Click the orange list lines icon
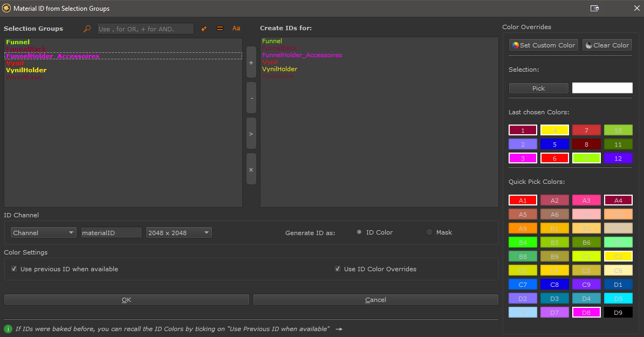Image resolution: width=644 pixels, height=337 pixels. (x=220, y=29)
